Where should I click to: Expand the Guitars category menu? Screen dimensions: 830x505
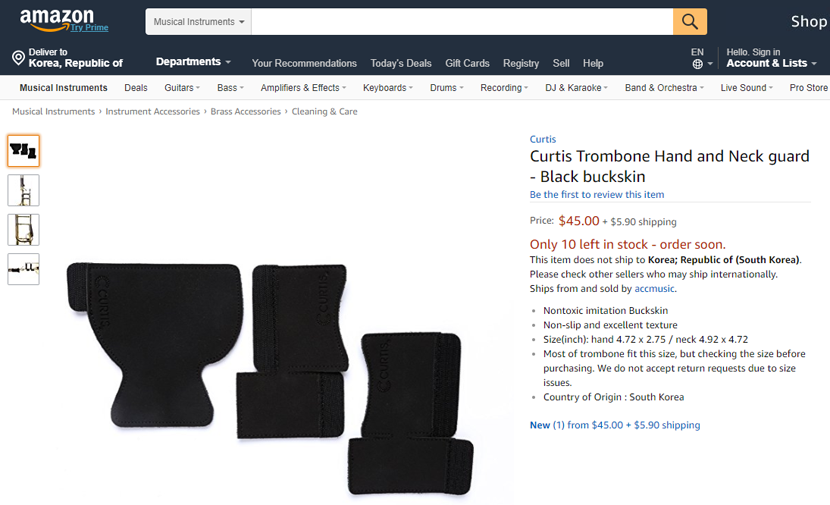coord(182,88)
